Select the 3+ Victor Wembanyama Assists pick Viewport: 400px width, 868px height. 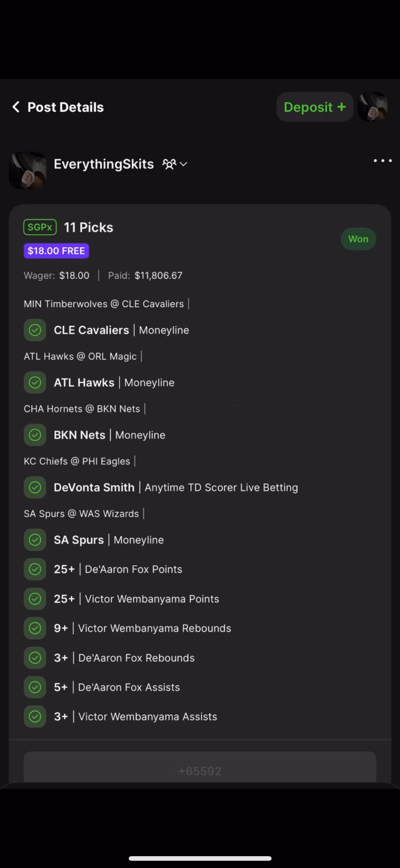(135, 716)
